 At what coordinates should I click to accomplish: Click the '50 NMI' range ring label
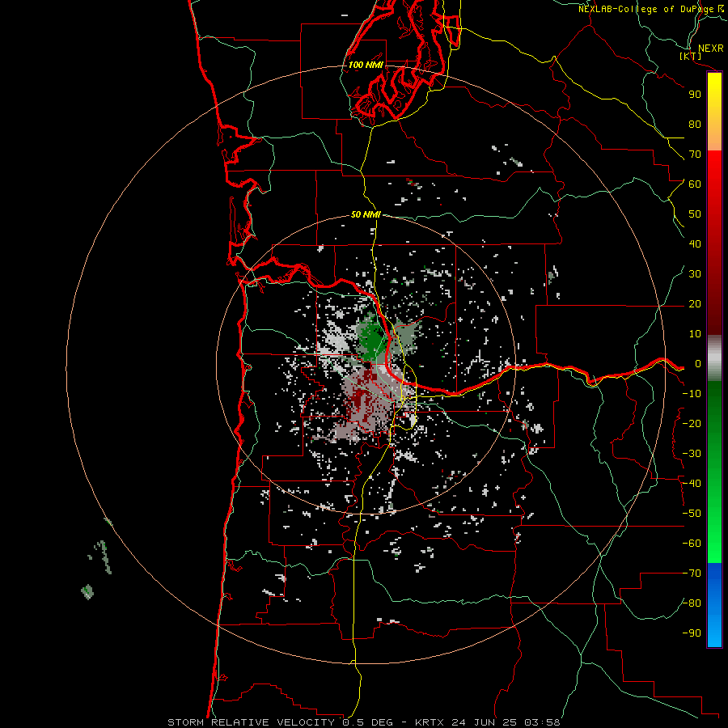366,214
